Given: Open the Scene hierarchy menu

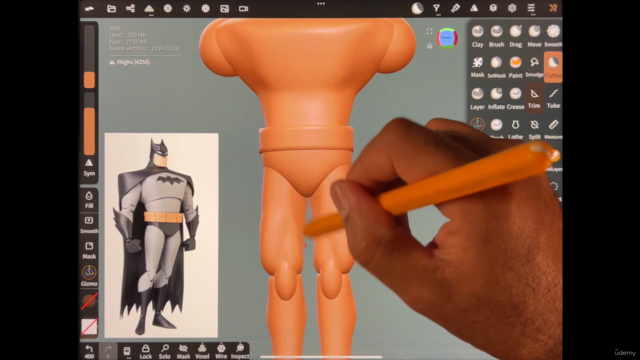Looking at the screenshot, I should click(x=130, y=9).
